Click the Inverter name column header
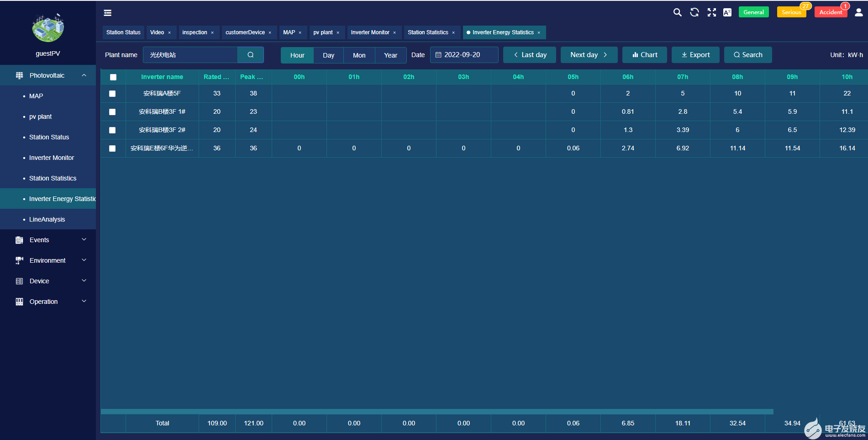Viewport: 868px width, 440px height. coord(162,77)
